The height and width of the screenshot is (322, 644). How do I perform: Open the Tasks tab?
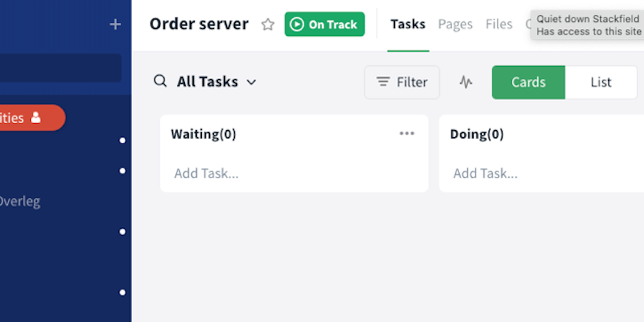(408, 25)
